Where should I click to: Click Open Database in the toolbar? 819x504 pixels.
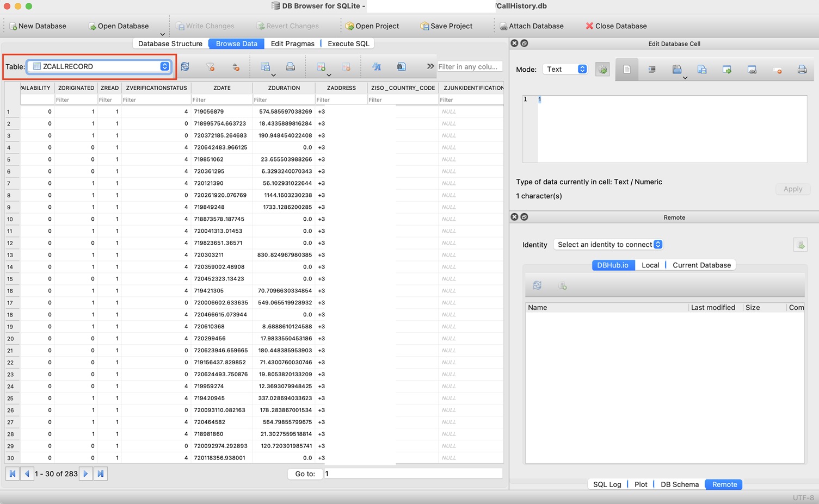[118, 26]
